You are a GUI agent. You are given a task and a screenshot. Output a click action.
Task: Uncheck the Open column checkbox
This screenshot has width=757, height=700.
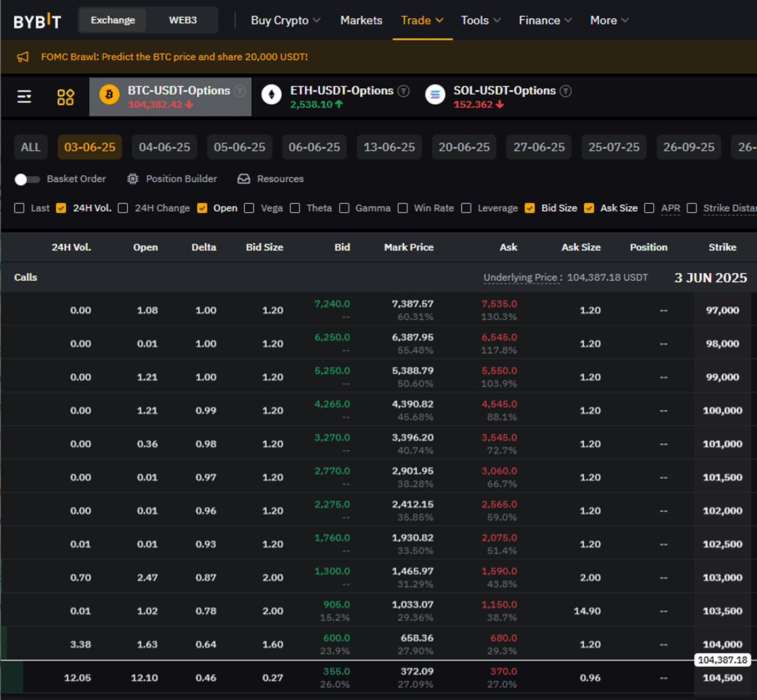coord(202,208)
